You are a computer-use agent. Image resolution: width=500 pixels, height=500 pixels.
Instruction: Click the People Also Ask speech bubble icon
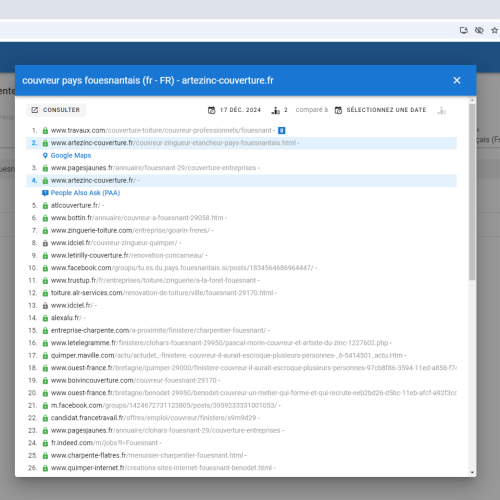tap(45, 193)
